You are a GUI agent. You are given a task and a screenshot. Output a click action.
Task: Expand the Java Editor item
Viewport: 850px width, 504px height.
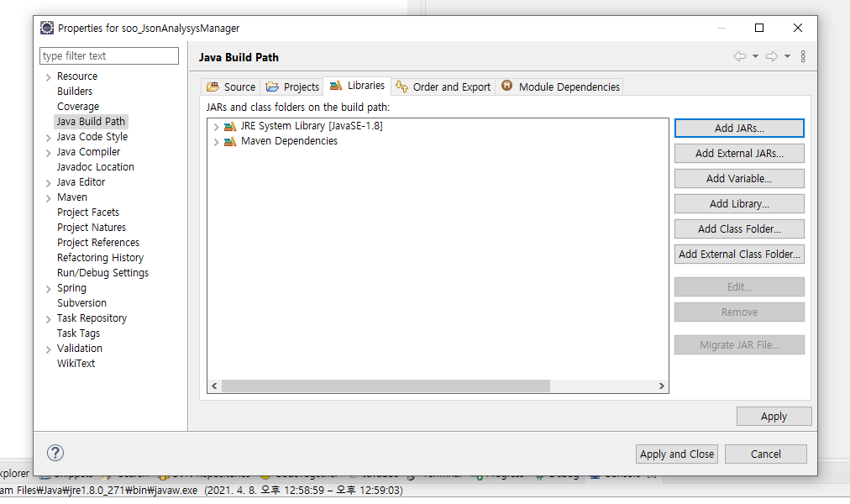(48, 183)
